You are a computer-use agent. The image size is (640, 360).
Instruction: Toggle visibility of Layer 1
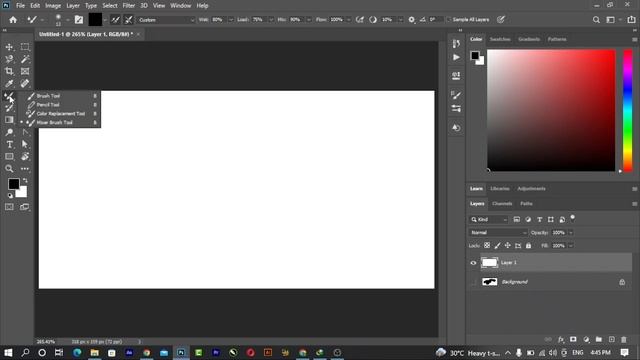click(473, 263)
